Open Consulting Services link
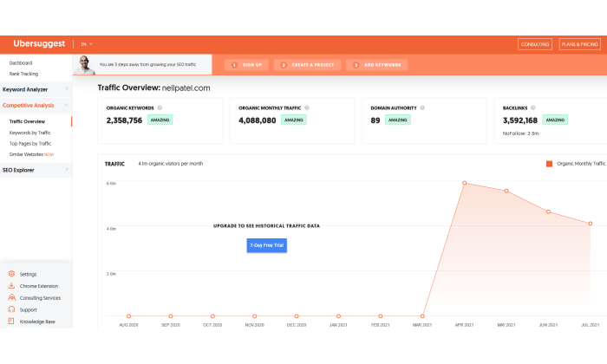Screen dimensions: 607x364 (40, 298)
